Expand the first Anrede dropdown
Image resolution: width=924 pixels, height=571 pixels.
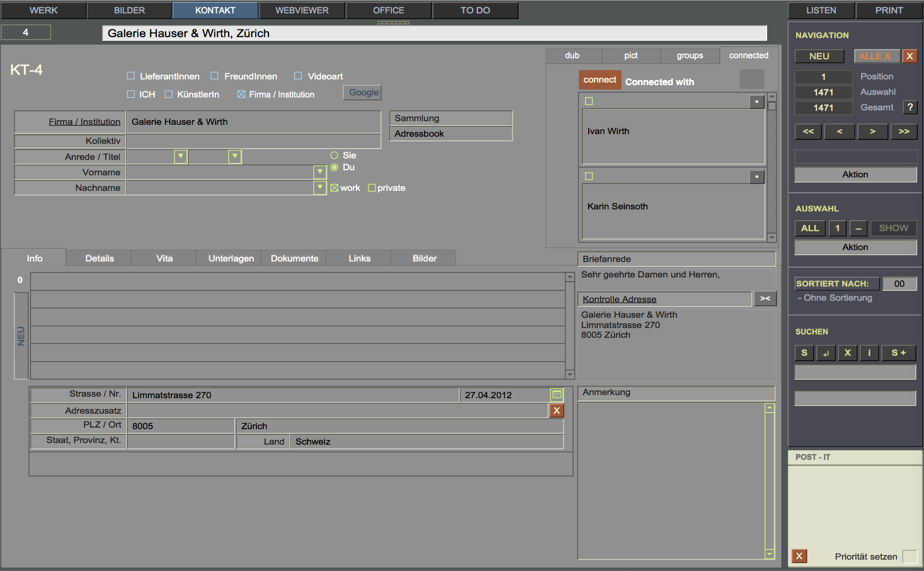pos(181,156)
